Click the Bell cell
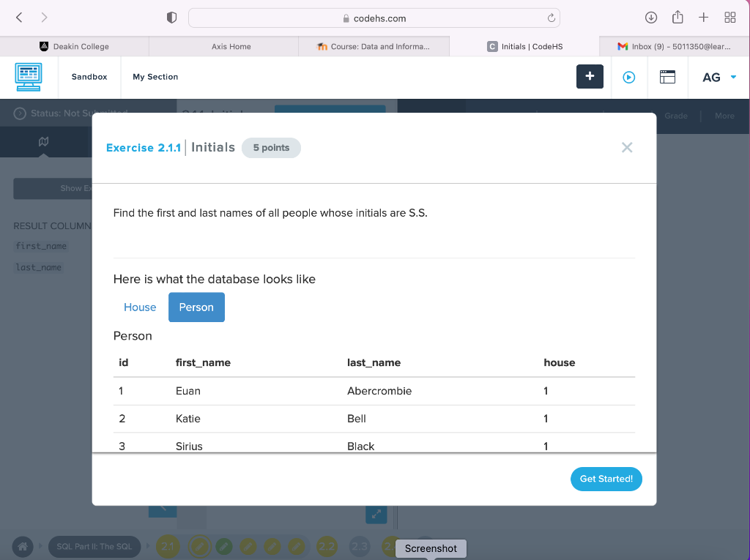750x560 pixels. [x=357, y=419]
